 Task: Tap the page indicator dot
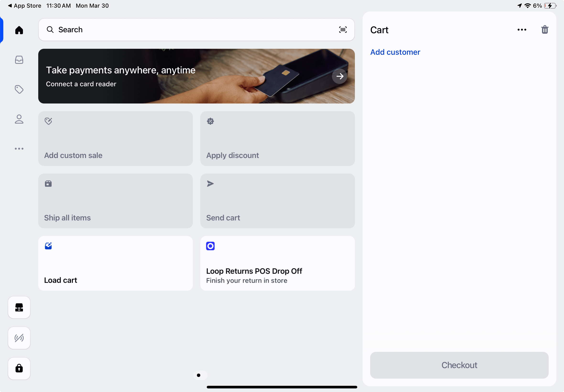[x=199, y=375]
